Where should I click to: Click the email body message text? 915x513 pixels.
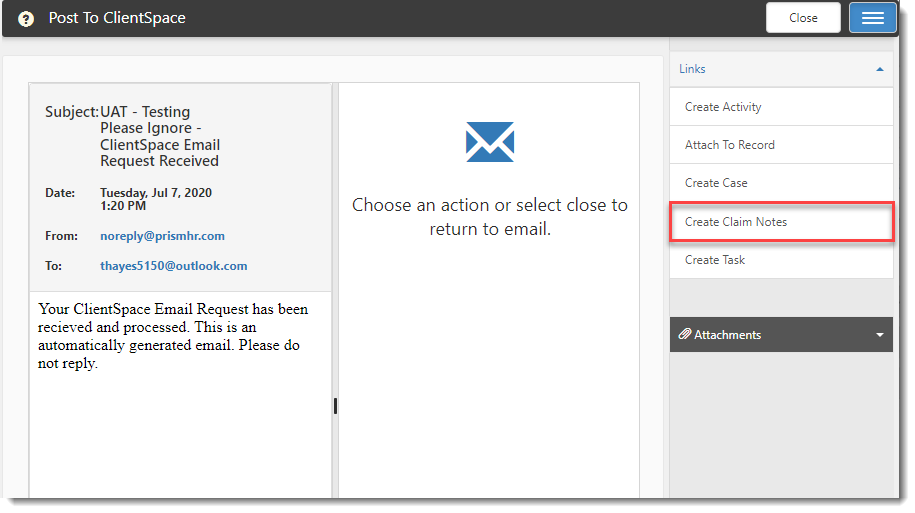coord(173,336)
